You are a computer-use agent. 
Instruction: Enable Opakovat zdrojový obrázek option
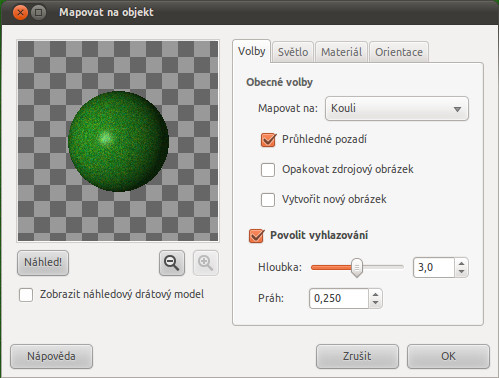coord(268,170)
